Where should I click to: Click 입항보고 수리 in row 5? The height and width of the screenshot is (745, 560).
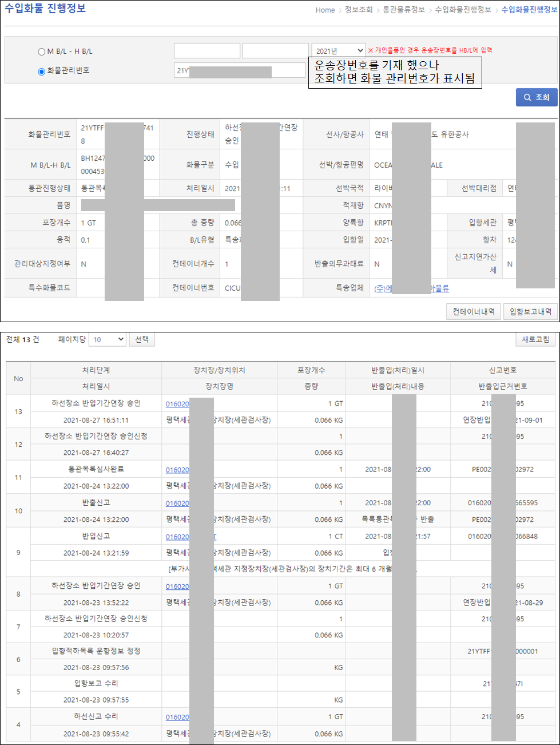tap(96, 683)
